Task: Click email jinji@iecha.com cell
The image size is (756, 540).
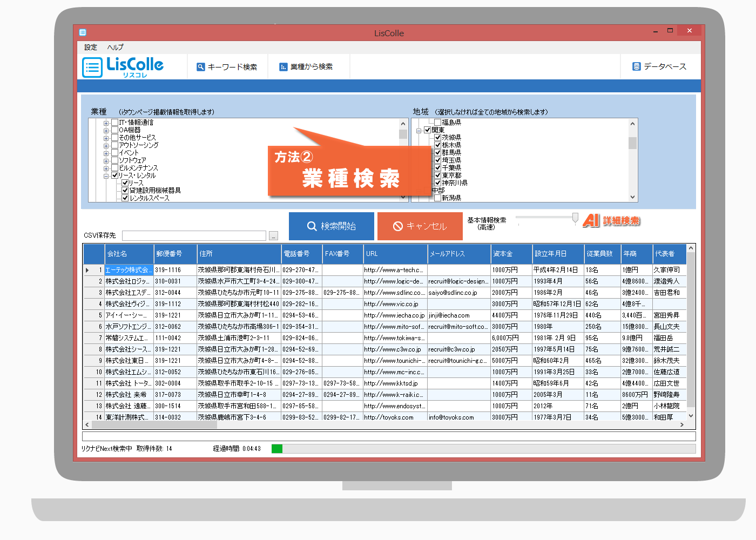Action: pos(458,315)
